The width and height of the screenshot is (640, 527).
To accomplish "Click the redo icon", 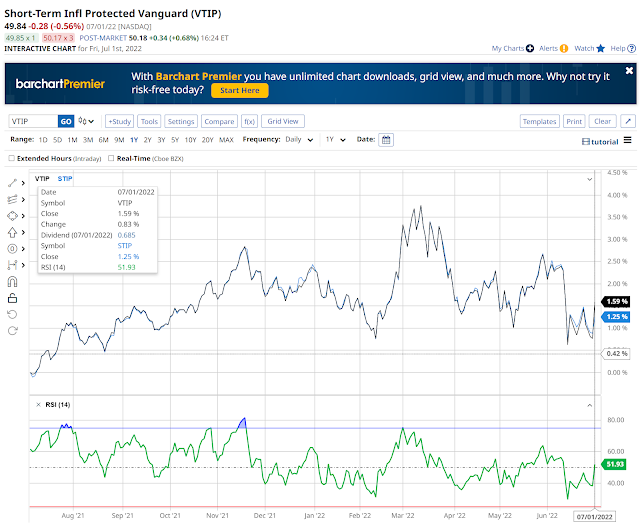I will pyautogui.click(x=13, y=331).
